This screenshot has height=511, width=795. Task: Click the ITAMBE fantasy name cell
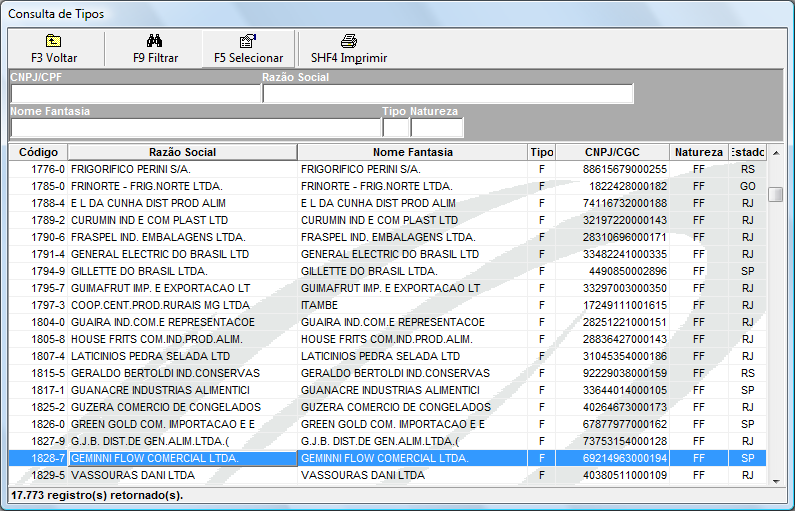[x=412, y=305]
